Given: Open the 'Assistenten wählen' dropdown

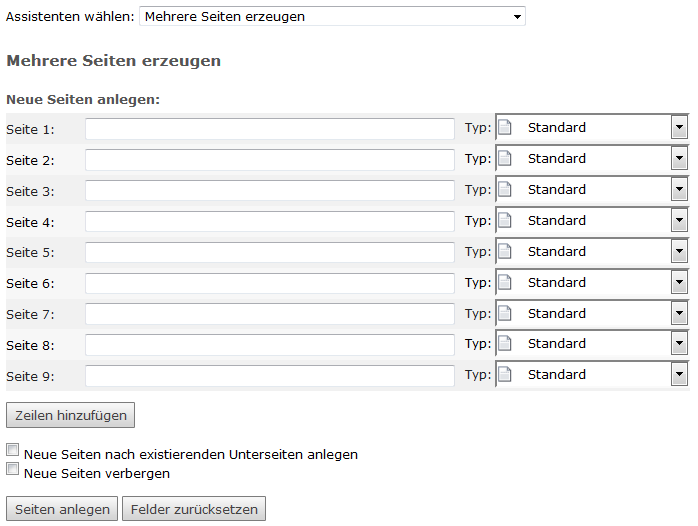Looking at the screenshot, I should [x=332, y=16].
